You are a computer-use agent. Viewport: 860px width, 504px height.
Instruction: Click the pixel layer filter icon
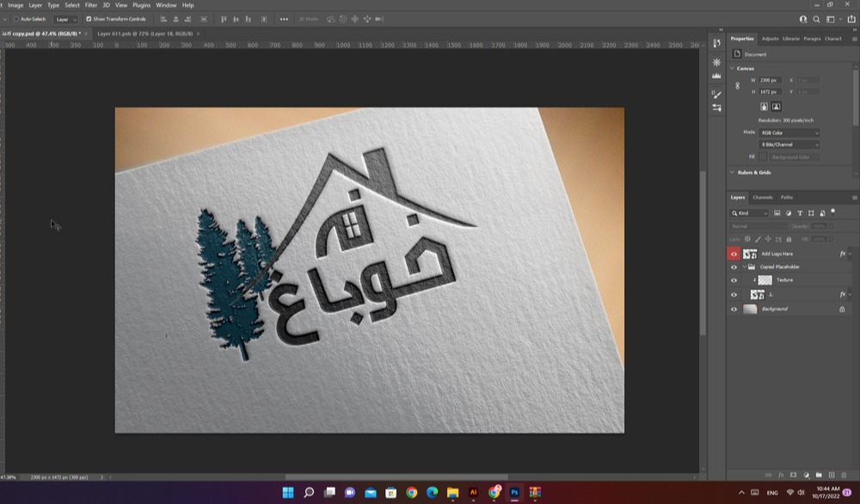[x=777, y=212]
